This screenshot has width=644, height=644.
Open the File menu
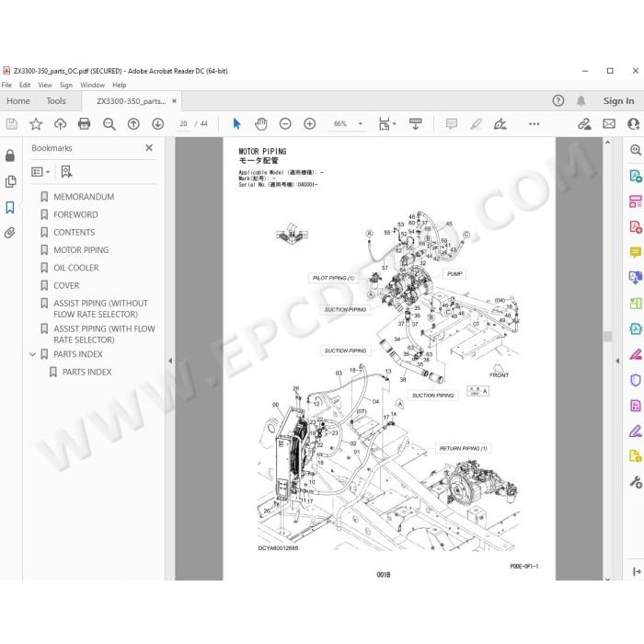(6, 85)
